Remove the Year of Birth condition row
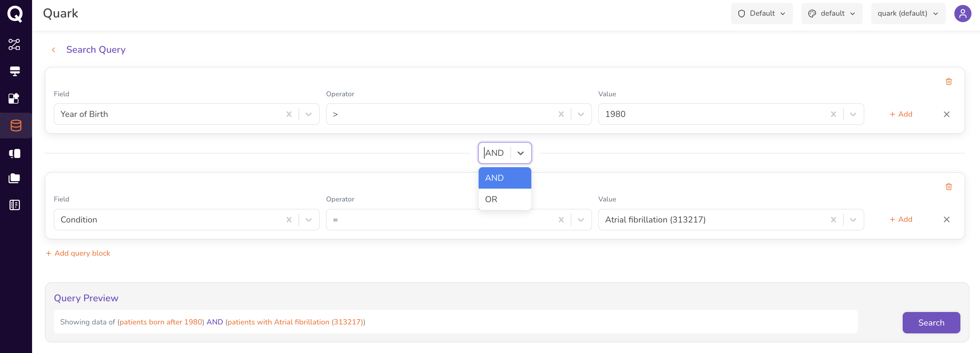The width and height of the screenshot is (980, 353). click(947, 114)
